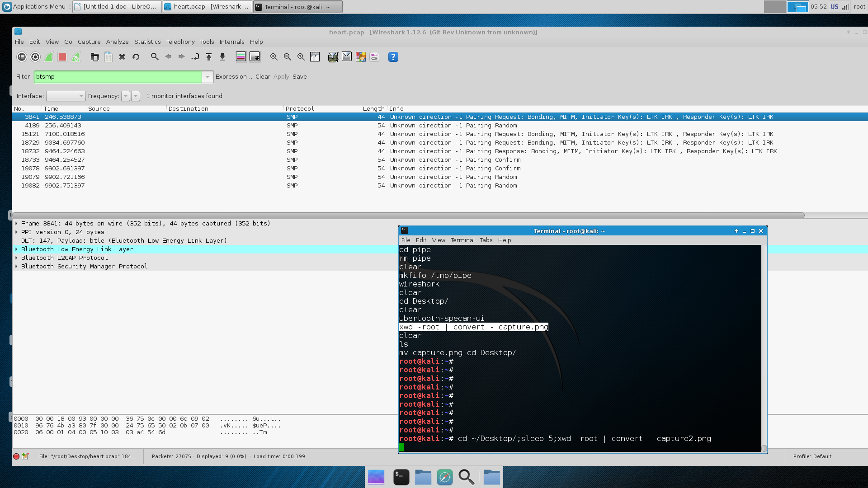Click the find packet magnifier icon
Viewport: 868px width, 488px height.
pyautogui.click(x=155, y=57)
